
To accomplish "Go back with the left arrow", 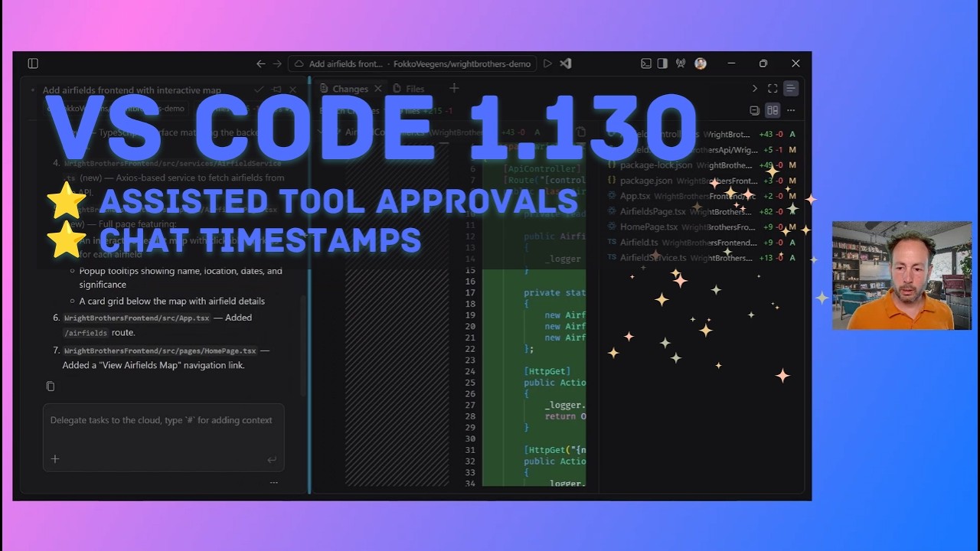I will [261, 64].
